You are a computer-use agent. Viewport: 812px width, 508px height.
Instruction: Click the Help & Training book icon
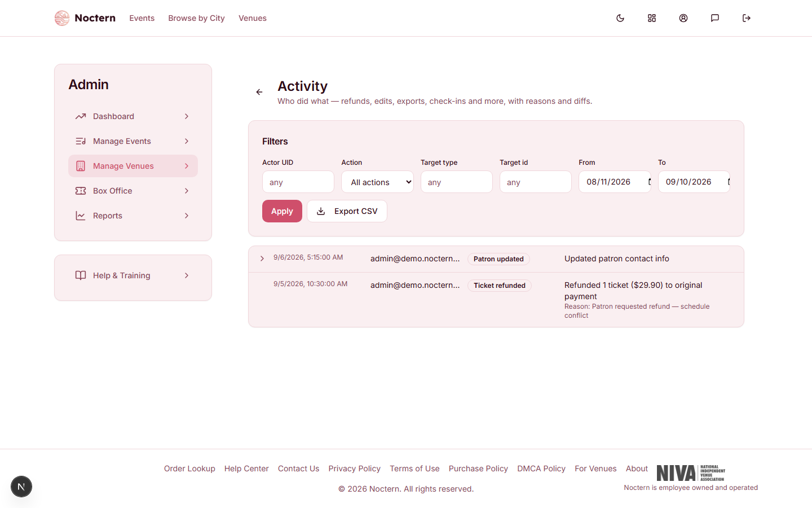pyautogui.click(x=81, y=275)
